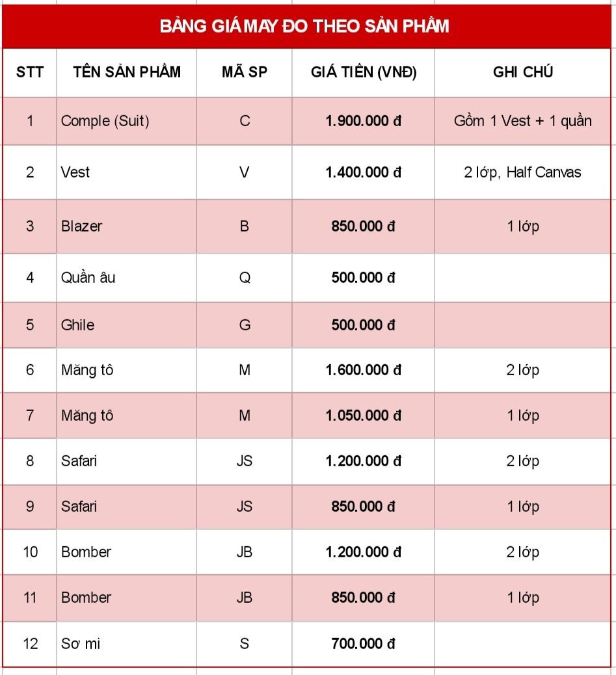The height and width of the screenshot is (675, 616).
Task: Click the Blazer product name cell
Action: [x=127, y=226]
